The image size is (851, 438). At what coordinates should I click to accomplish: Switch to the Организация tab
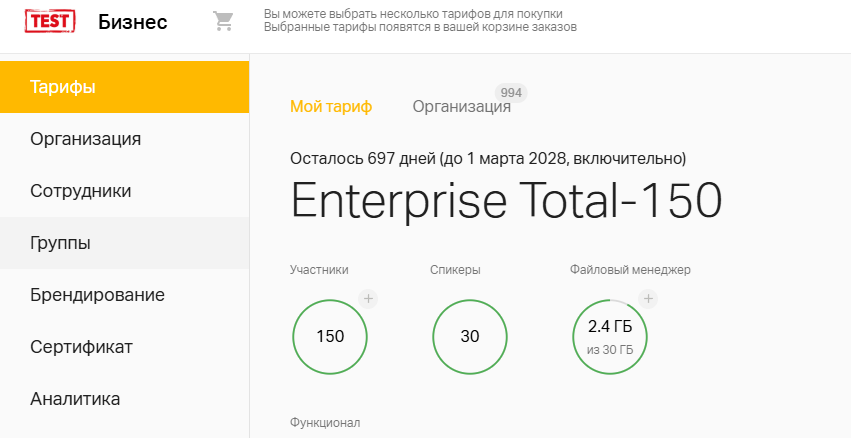coord(461,107)
